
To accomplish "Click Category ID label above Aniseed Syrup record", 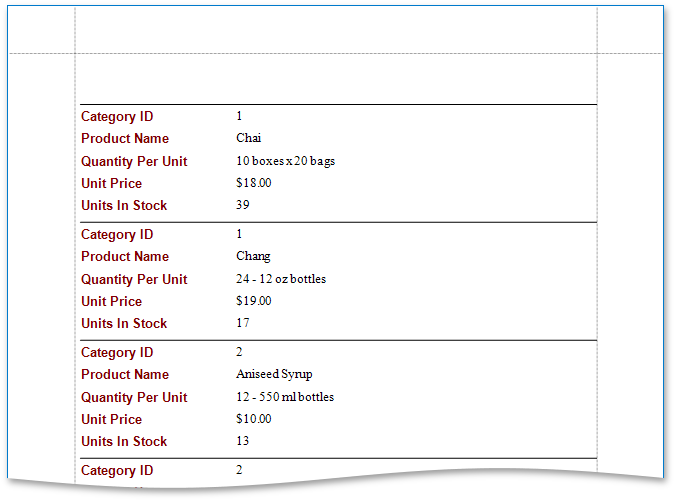I will pyautogui.click(x=117, y=352).
